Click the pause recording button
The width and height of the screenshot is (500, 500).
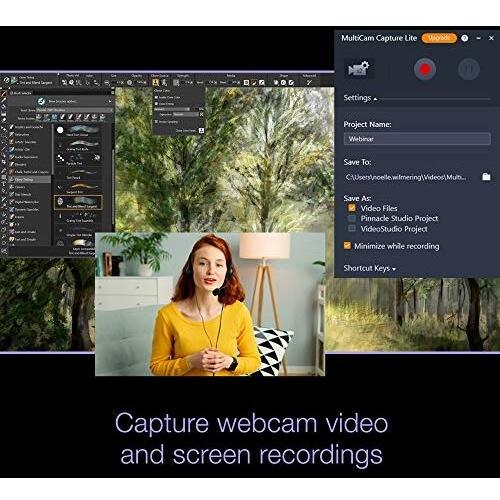tap(469, 69)
